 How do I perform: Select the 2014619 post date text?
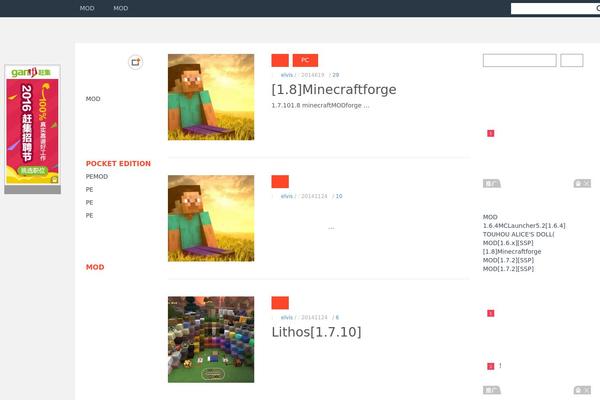[x=313, y=75]
